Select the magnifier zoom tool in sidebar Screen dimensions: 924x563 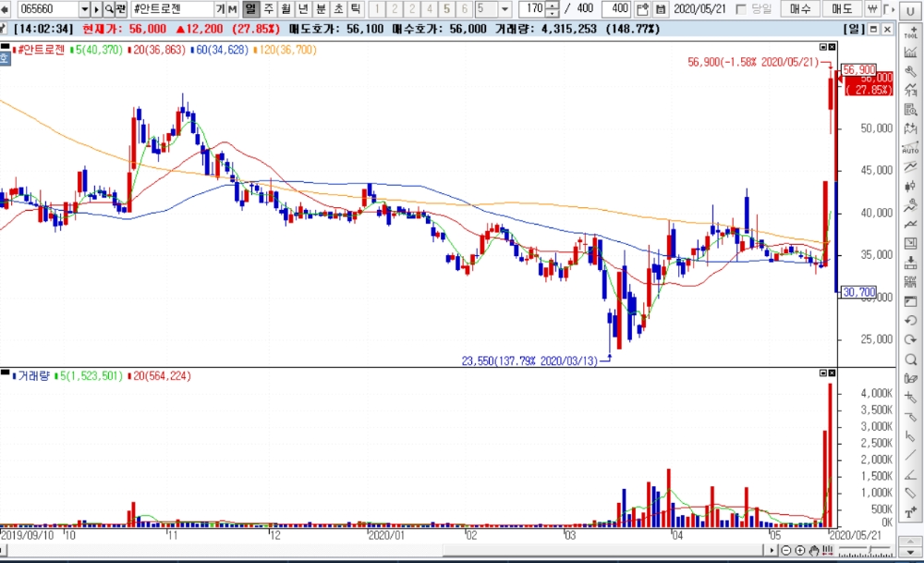coord(910,359)
